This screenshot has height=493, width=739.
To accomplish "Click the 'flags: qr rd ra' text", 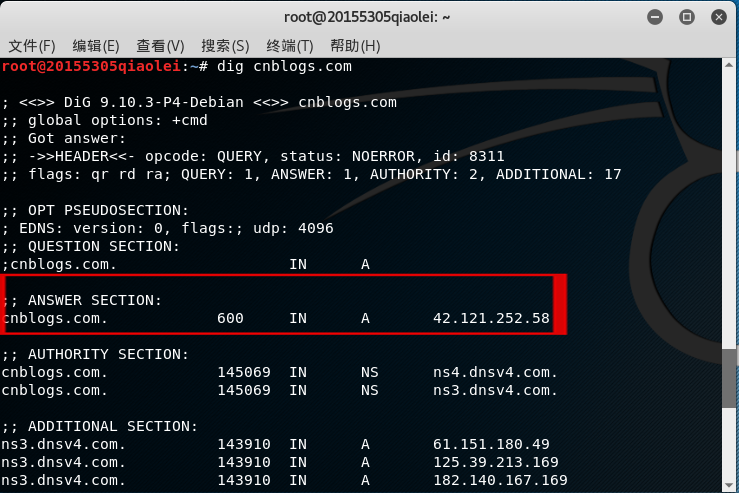I will [95, 174].
